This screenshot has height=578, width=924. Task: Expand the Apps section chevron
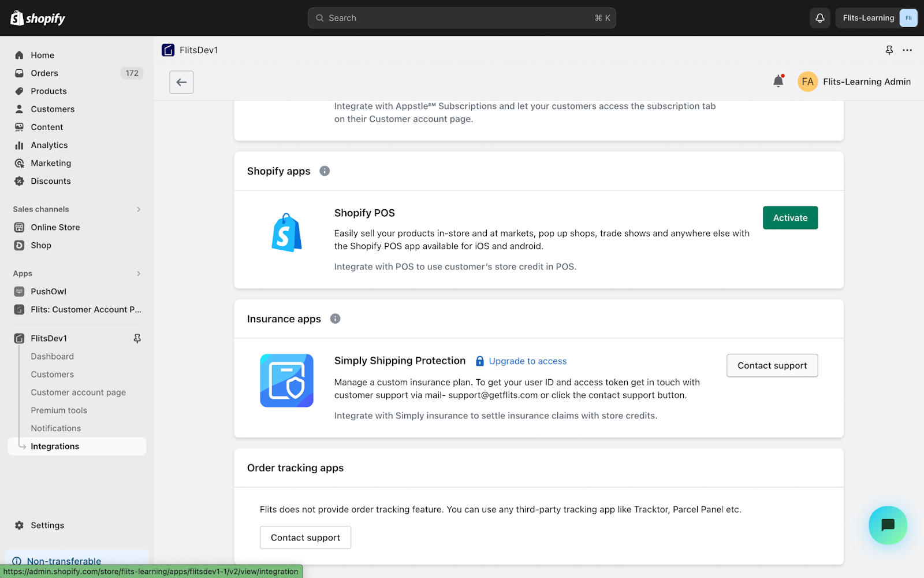[x=139, y=273]
